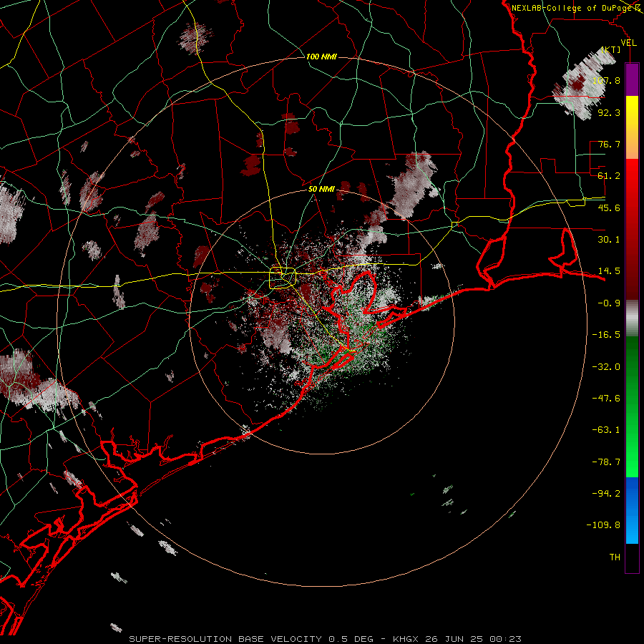
Task: Select the -109.8 legend value
Action: tap(603, 525)
